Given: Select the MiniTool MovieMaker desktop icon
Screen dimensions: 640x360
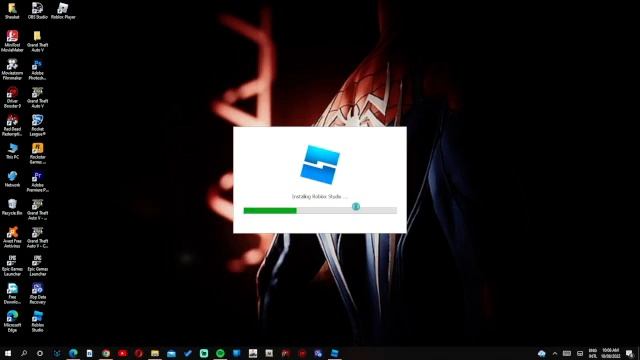Looking at the screenshot, I should click(12, 41).
